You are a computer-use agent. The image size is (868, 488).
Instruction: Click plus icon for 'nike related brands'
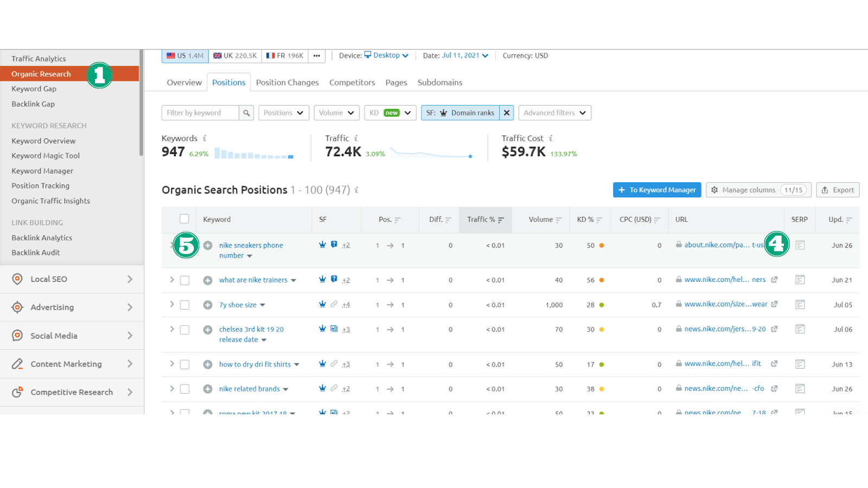click(208, 389)
